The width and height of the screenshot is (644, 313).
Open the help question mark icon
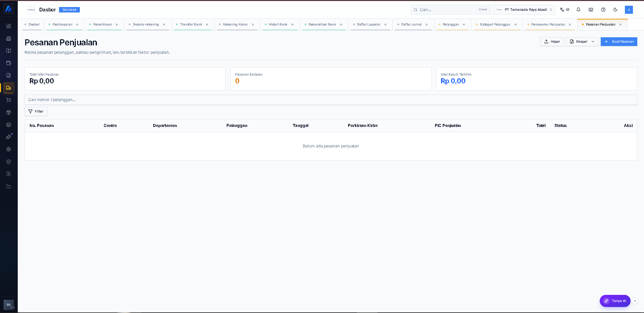pos(603,10)
